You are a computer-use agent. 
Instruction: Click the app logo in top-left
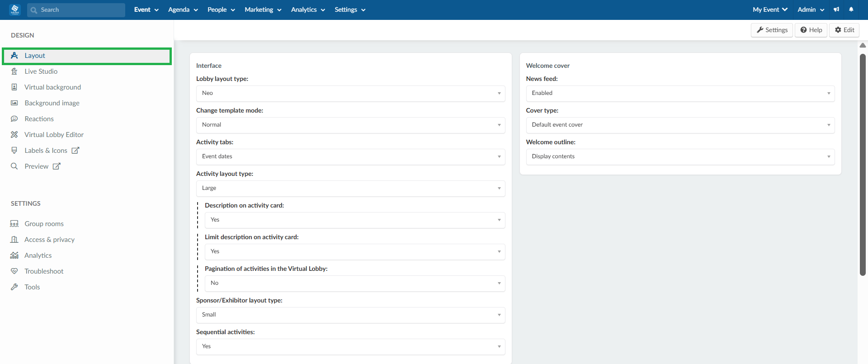coord(15,9)
